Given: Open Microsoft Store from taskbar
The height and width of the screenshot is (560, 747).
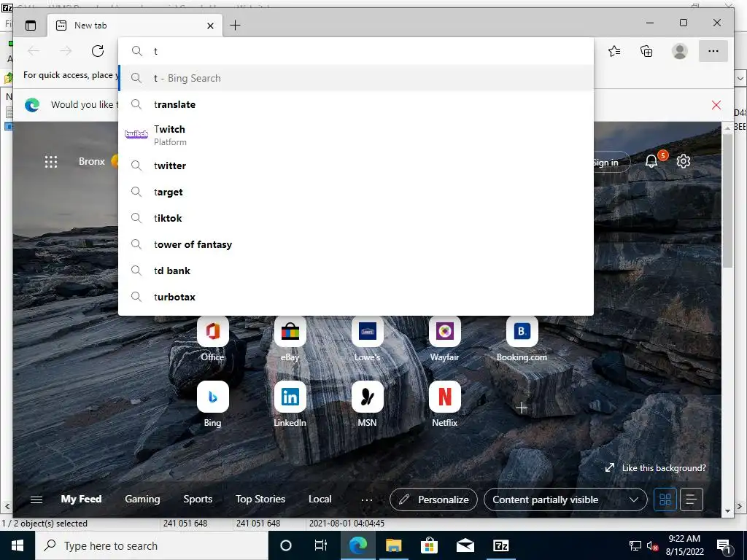Looking at the screenshot, I should point(429,545).
